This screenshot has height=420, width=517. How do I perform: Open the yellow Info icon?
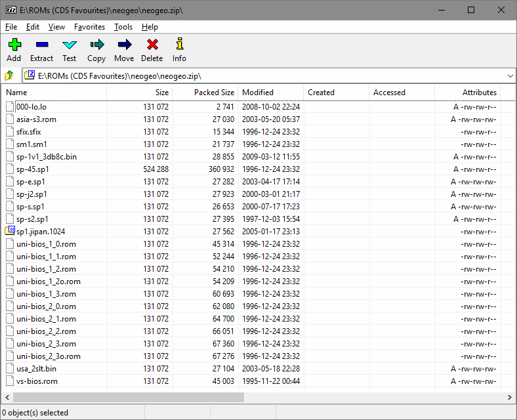[179, 44]
